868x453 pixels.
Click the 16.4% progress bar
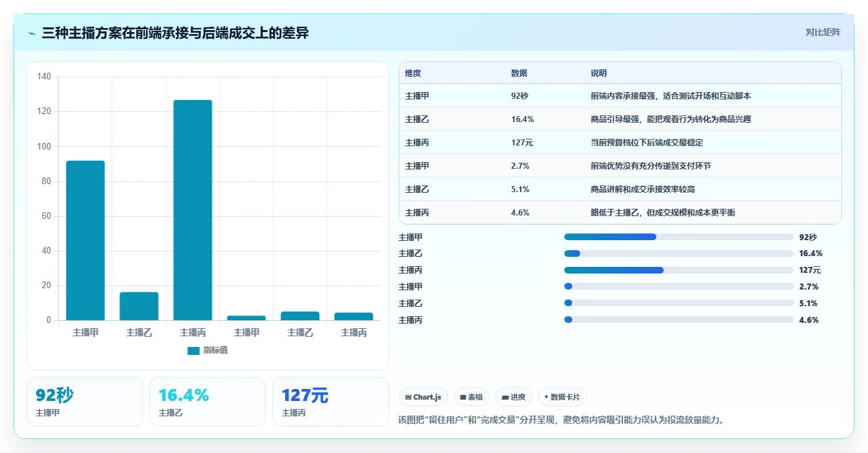pyautogui.click(x=679, y=254)
